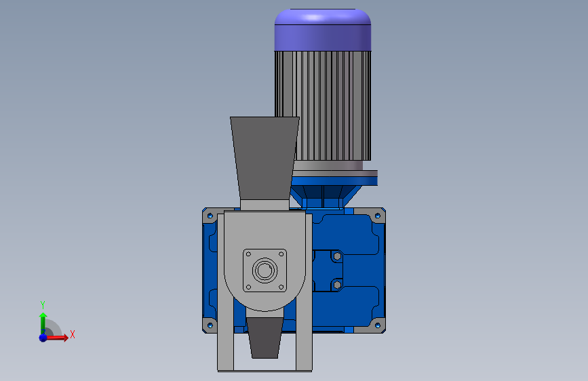Pick the top-left gearbox mounting hole
Image resolution: width=588 pixels, height=381 pixels.
(210, 216)
